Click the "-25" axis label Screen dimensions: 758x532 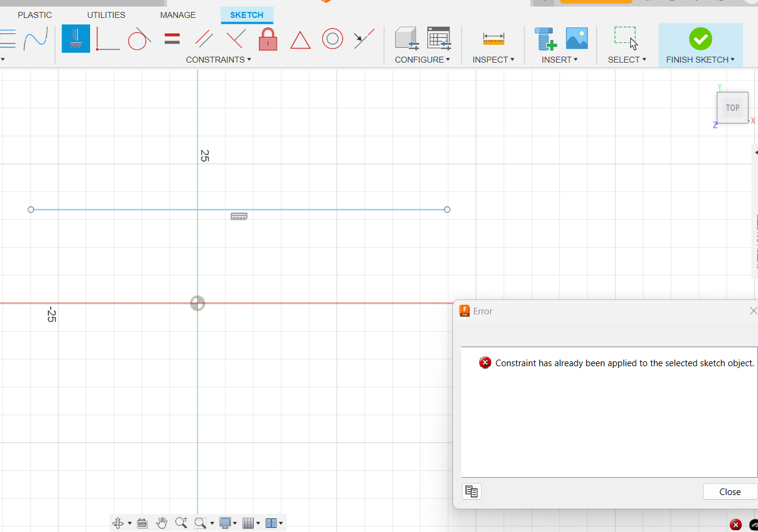(51, 315)
